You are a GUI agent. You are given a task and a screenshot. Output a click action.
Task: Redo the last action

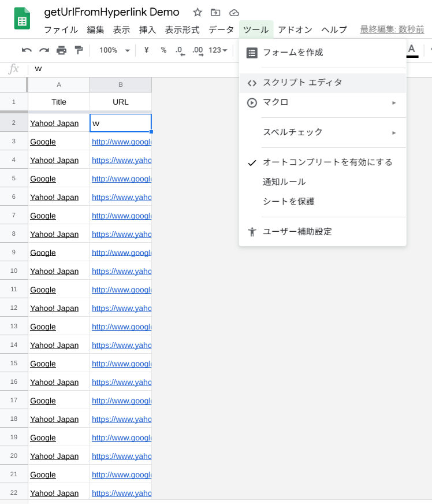pos(44,50)
